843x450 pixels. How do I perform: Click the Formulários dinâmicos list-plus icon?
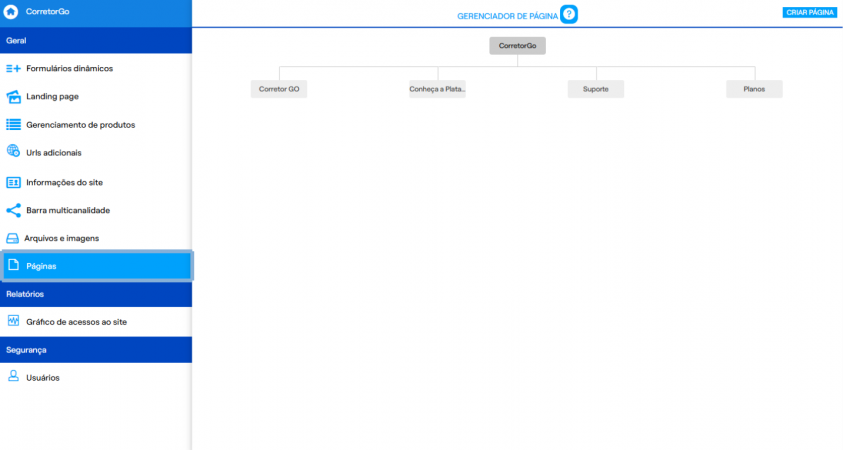click(x=13, y=68)
